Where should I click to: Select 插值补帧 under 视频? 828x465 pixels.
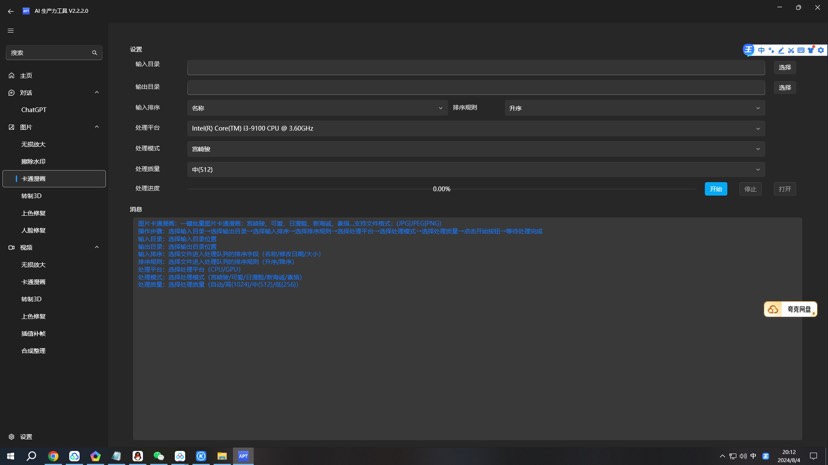point(34,334)
